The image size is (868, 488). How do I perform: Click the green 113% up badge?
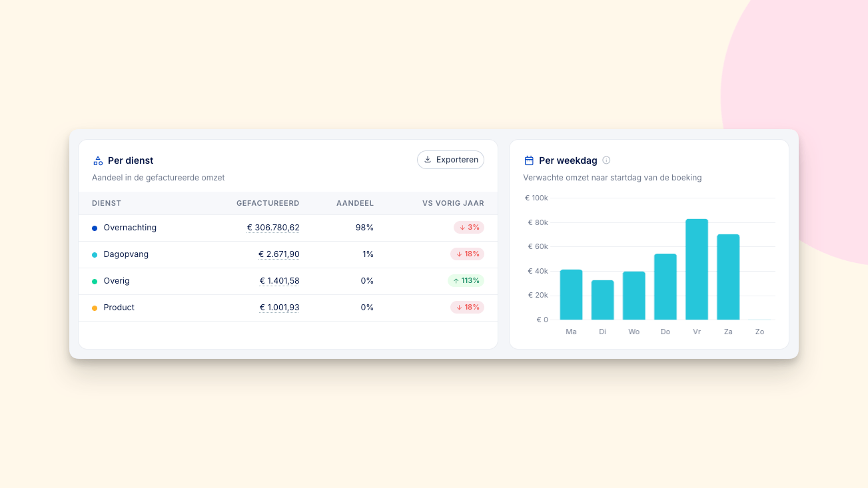tap(466, 281)
